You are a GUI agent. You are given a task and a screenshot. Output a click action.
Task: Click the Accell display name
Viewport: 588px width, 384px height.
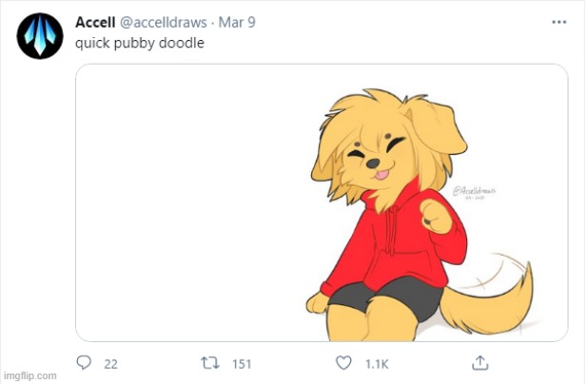click(x=95, y=22)
